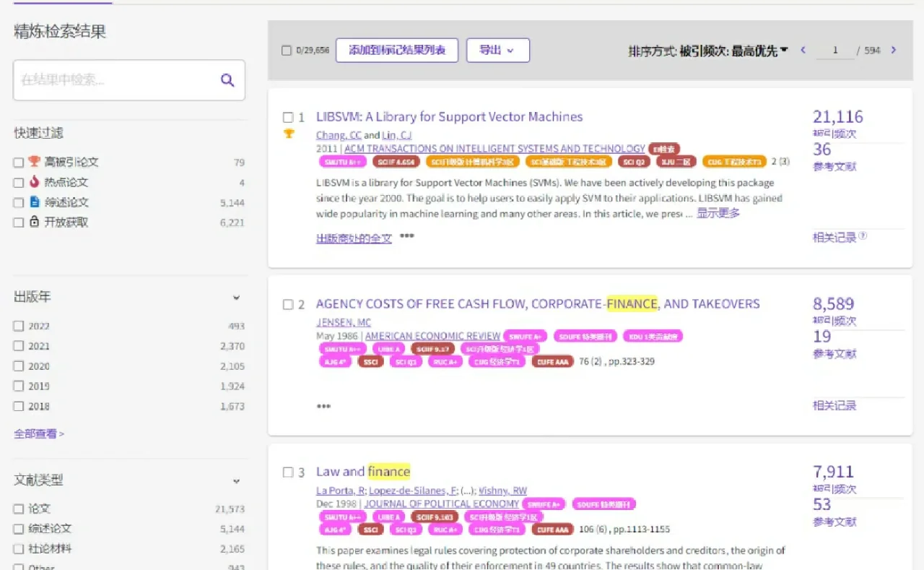Viewport: 924px width, 570px height.
Task: Open the LIBSVM article title link
Action: click(x=449, y=117)
